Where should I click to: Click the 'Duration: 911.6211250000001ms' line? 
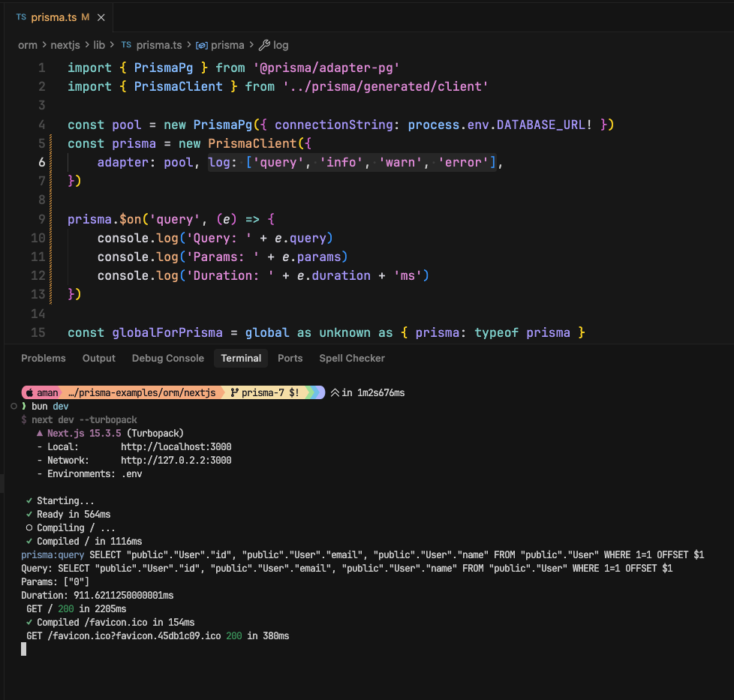98,596
